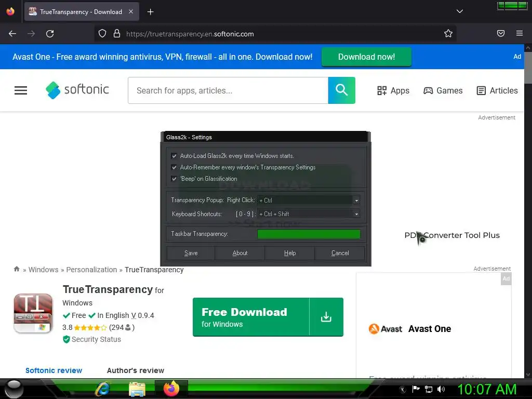Click the star rating 3.8
532x399 pixels.
click(85, 327)
